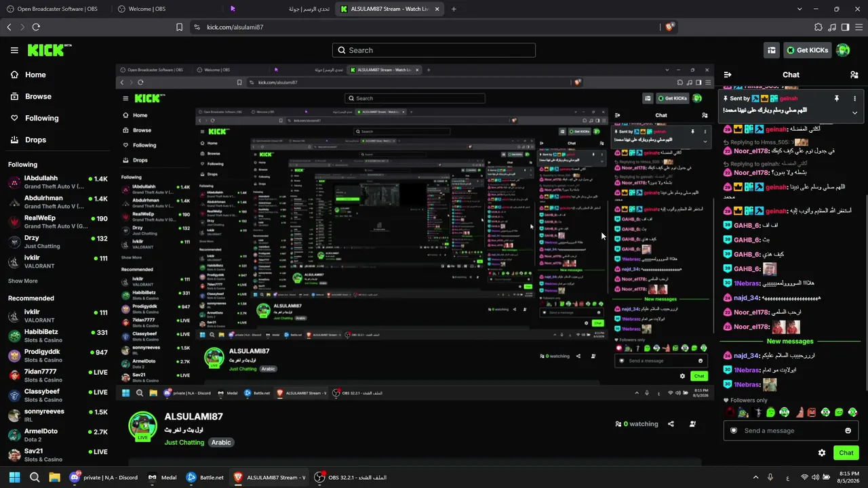Open Drops in the sidebar
Screen dimensions: 868x488
28,140
